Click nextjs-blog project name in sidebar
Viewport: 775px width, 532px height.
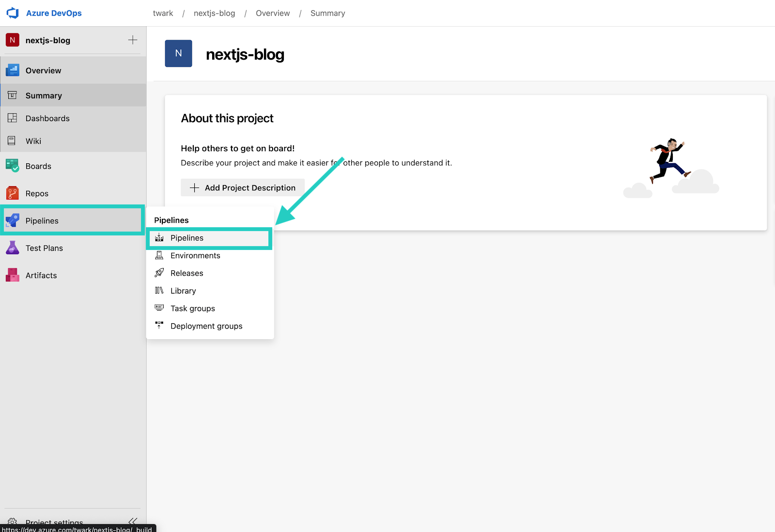[x=48, y=40]
